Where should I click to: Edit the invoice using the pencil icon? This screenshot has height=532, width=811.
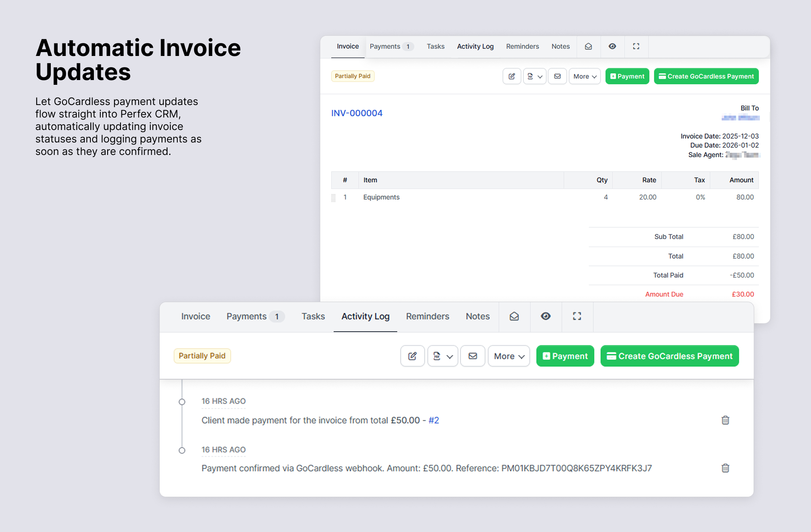pos(512,76)
